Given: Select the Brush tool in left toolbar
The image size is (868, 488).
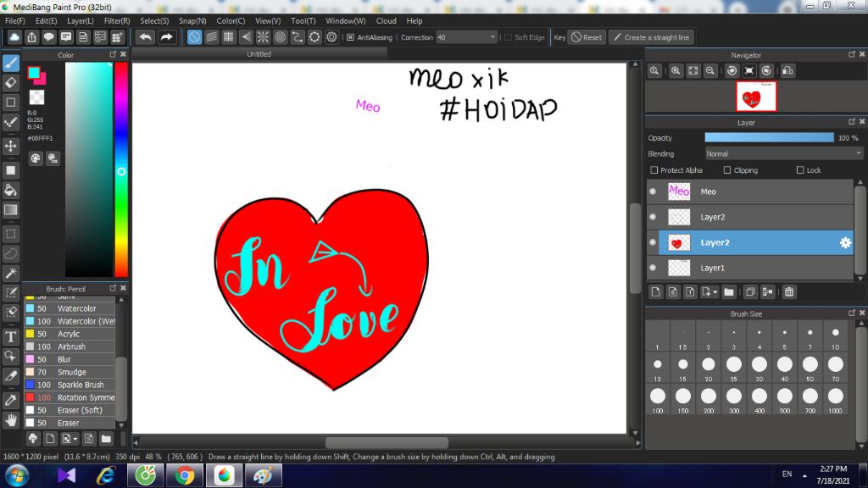Looking at the screenshot, I should tap(10, 63).
